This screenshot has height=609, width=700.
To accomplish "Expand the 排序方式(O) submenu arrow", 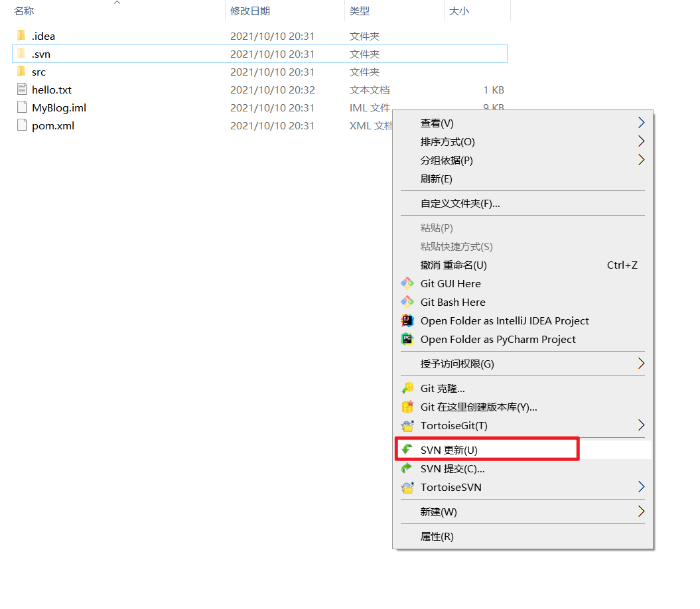I will tap(641, 141).
